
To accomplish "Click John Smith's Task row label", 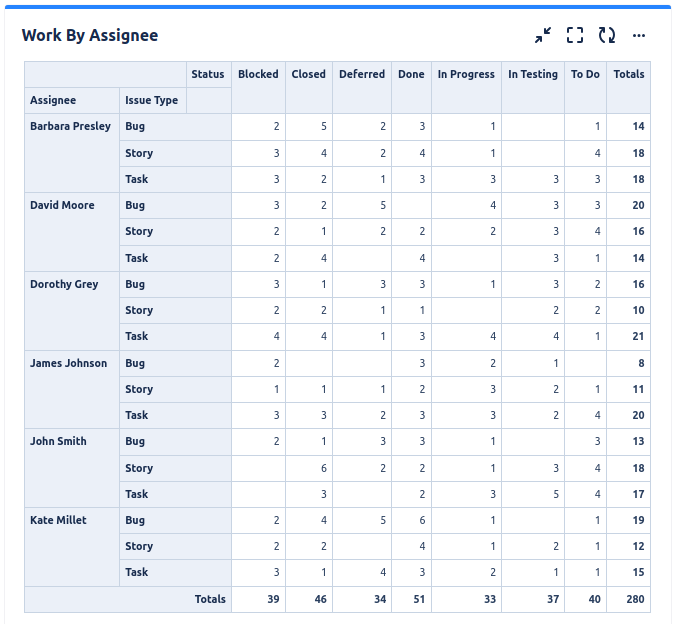I will (175, 494).
